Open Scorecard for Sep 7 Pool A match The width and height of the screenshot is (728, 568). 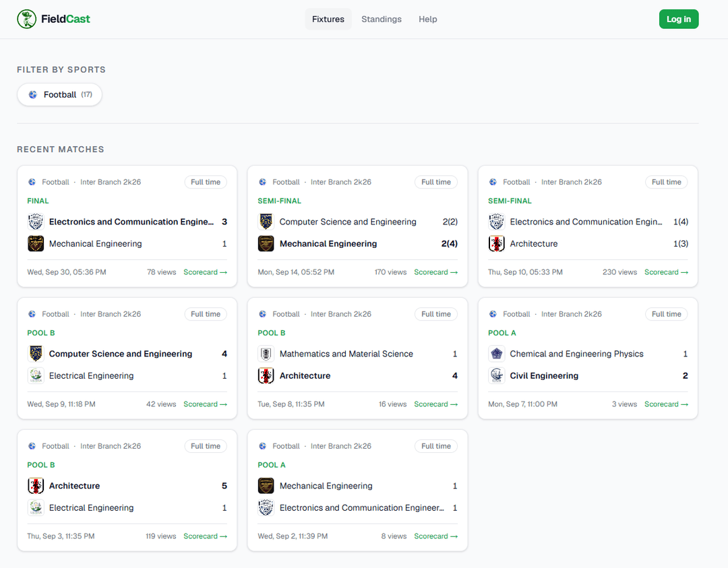pos(666,404)
